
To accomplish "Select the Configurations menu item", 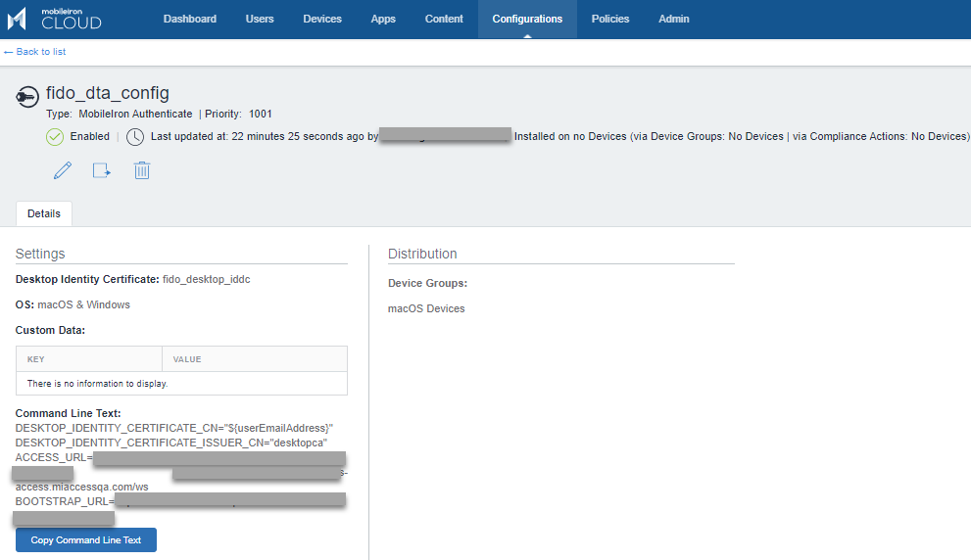I will click(527, 20).
